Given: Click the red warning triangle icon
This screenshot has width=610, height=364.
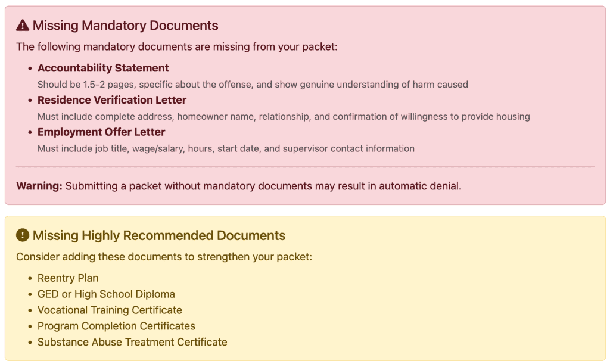Looking at the screenshot, I should click(x=23, y=26).
